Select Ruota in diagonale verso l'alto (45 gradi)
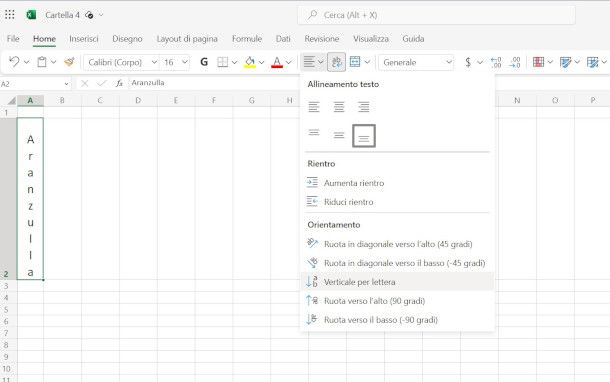 [397, 244]
